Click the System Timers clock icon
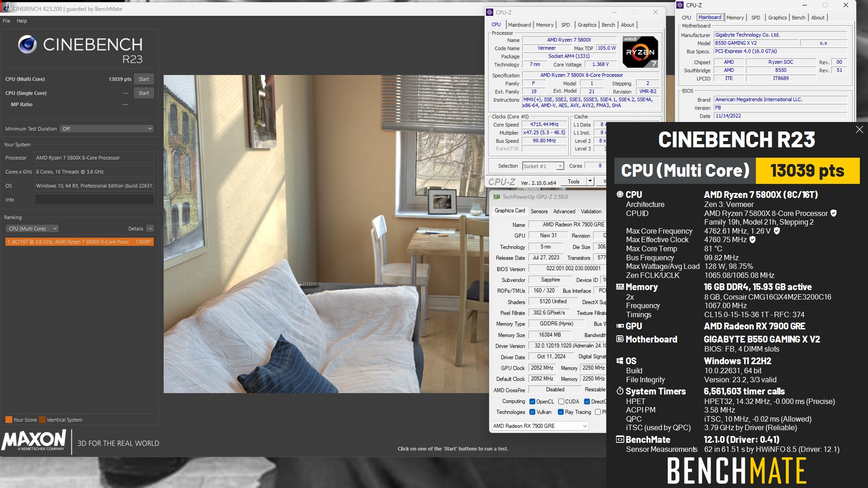Screen dimensions: 868x488 (620, 391)
